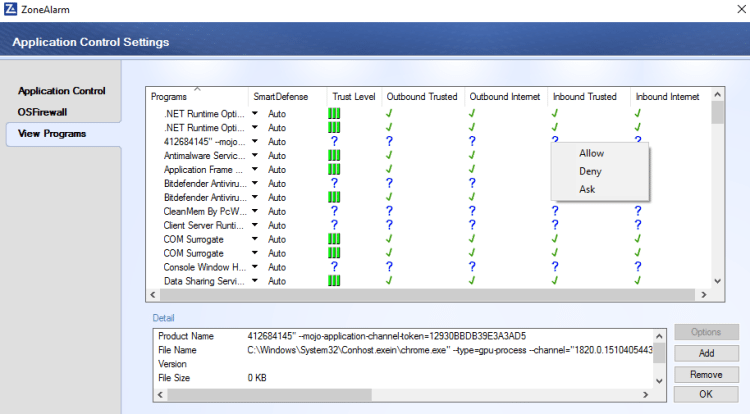750x414 pixels.
Task: Open SmartDefense dropdown for Console Window H...
Action: (255, 267)
